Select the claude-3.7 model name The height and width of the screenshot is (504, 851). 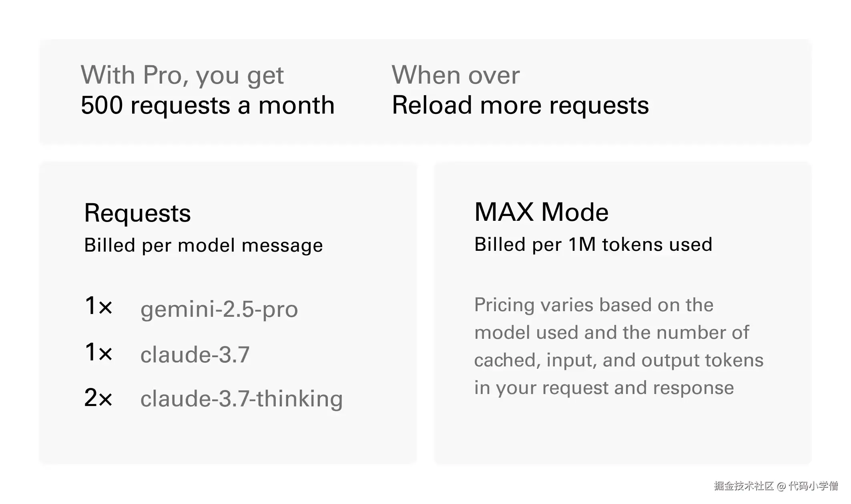point(195,355)
